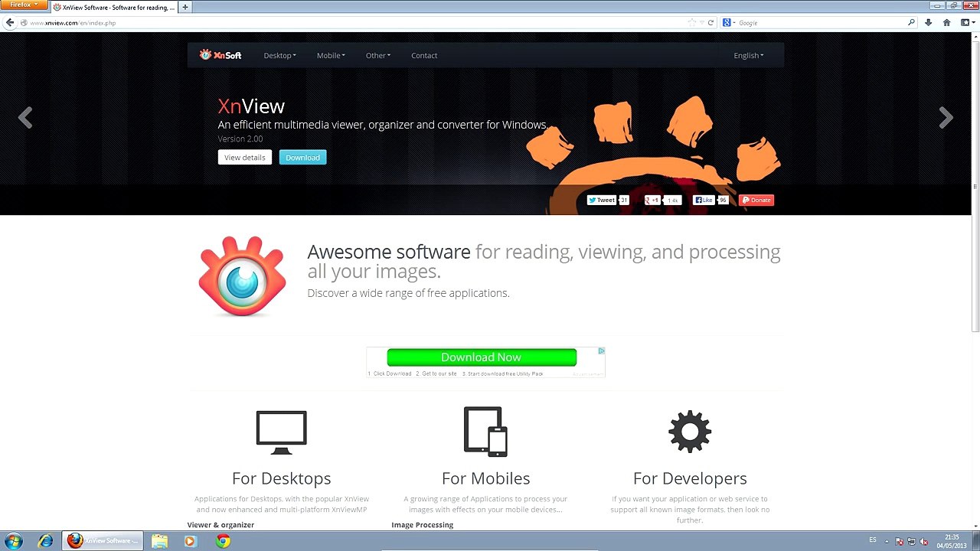Open the Contact page in navbar

point(424,55)
